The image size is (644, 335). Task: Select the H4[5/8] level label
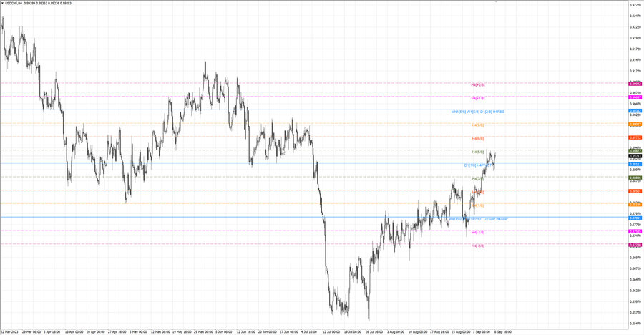[x=478, y=152]
